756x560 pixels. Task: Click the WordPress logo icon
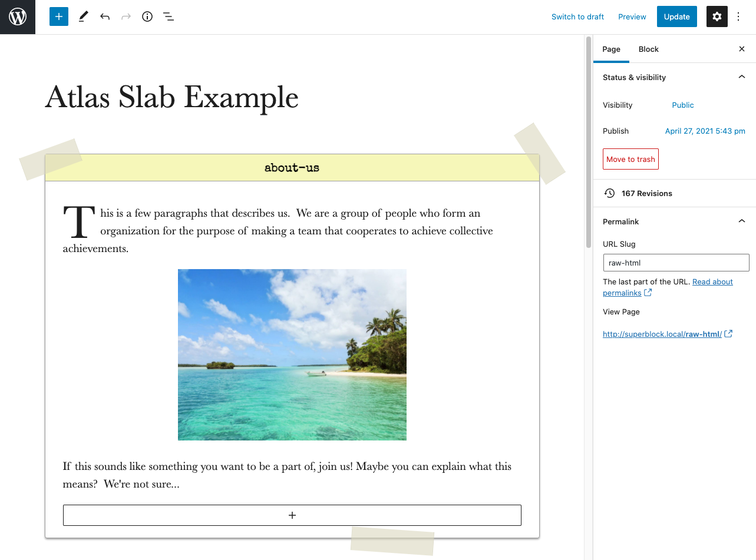(x=18, y=17)
